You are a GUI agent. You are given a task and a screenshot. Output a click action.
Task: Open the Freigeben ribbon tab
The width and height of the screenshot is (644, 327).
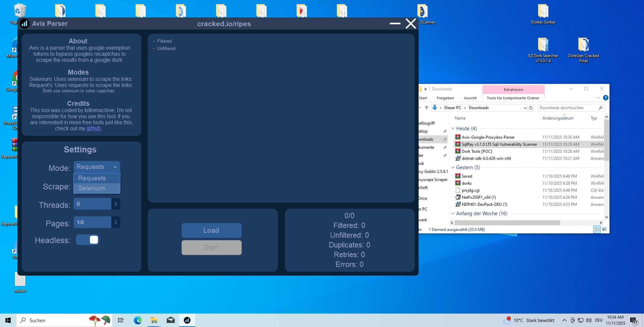coord(445,98)
